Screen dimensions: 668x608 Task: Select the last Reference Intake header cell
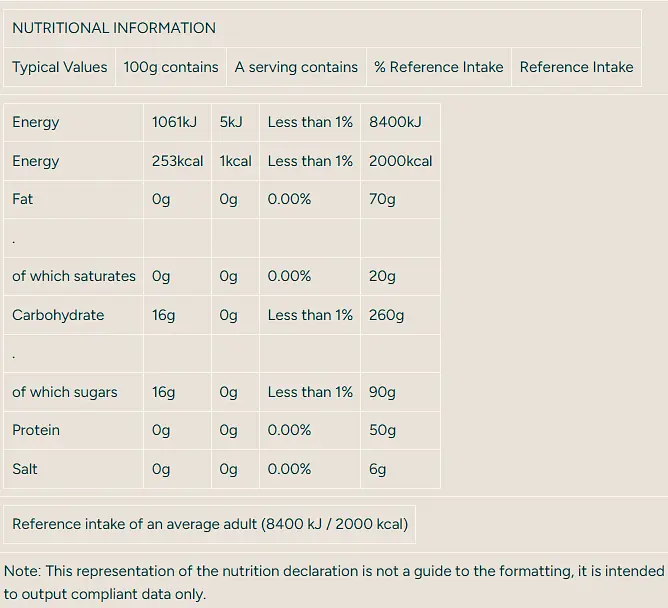click(576, 67)
